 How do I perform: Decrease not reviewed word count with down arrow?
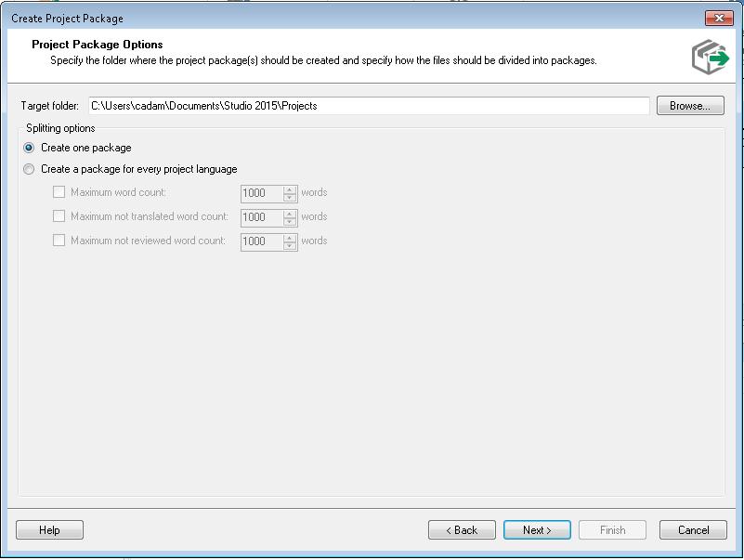point(290,245)
